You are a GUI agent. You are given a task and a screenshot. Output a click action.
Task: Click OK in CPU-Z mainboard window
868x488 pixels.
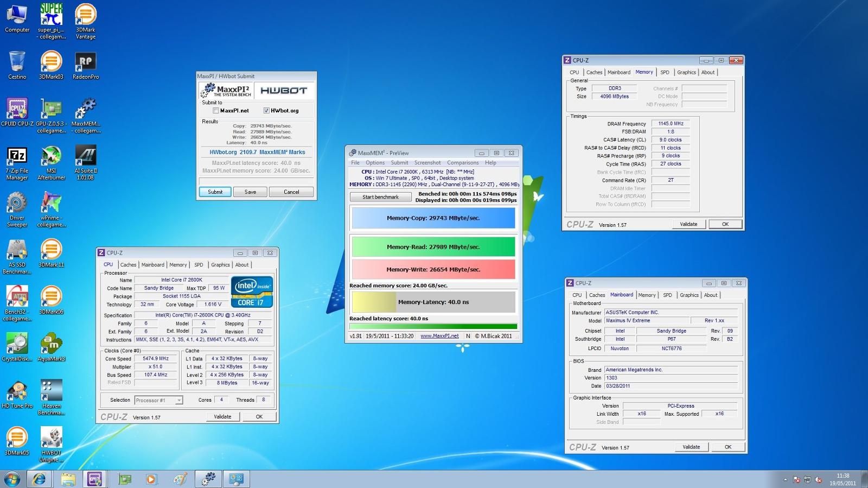(728, 447)
